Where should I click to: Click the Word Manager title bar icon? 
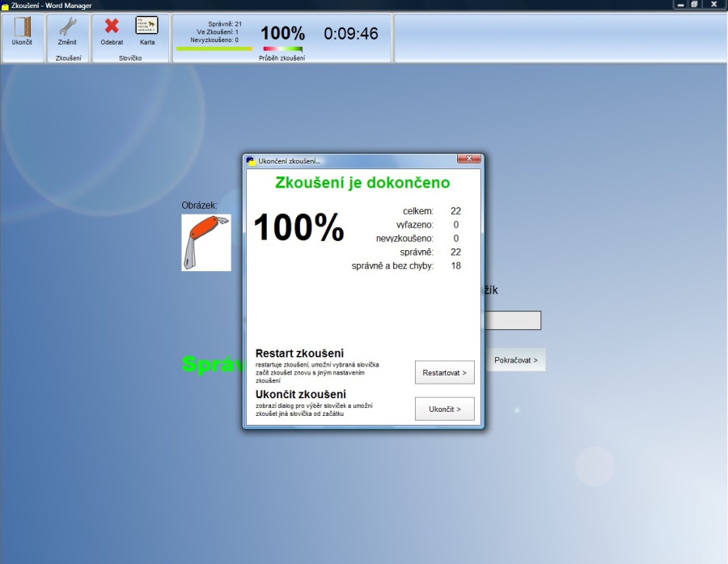5,6
